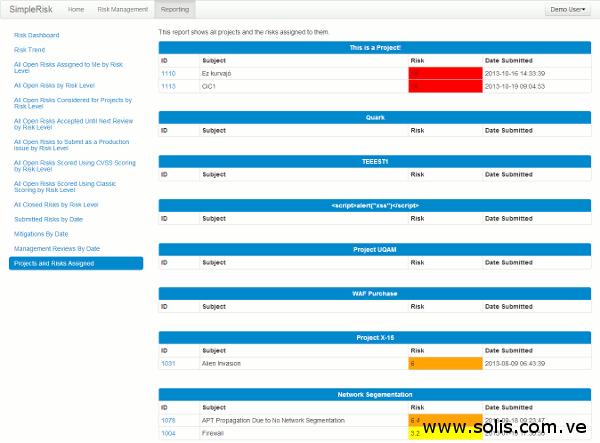Click the WAF Purchase project header

(x=375, y=293)
